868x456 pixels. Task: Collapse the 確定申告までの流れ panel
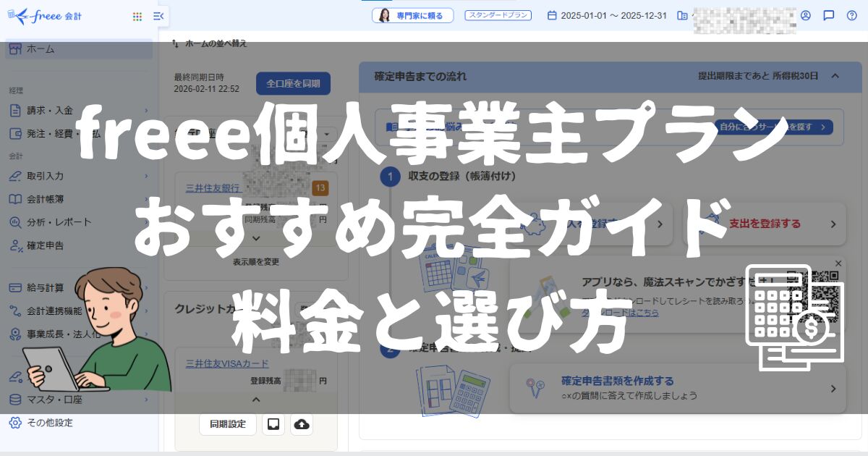(835, 75)
